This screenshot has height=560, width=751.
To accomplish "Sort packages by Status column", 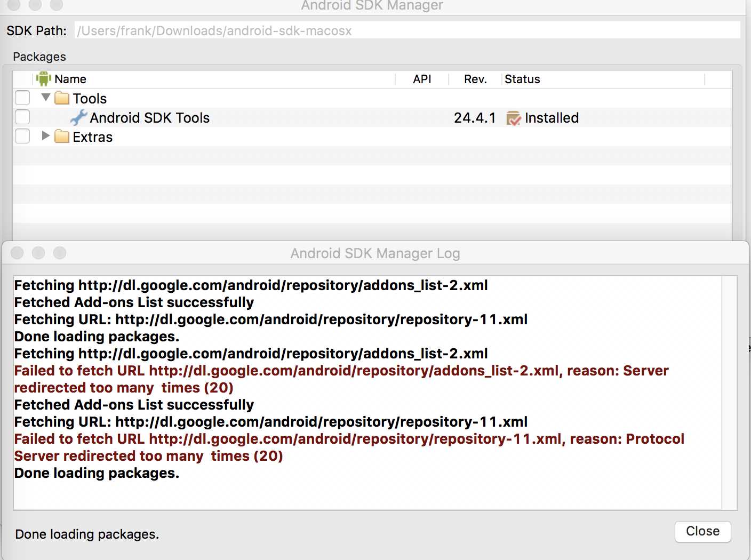I will click(522, 79).
